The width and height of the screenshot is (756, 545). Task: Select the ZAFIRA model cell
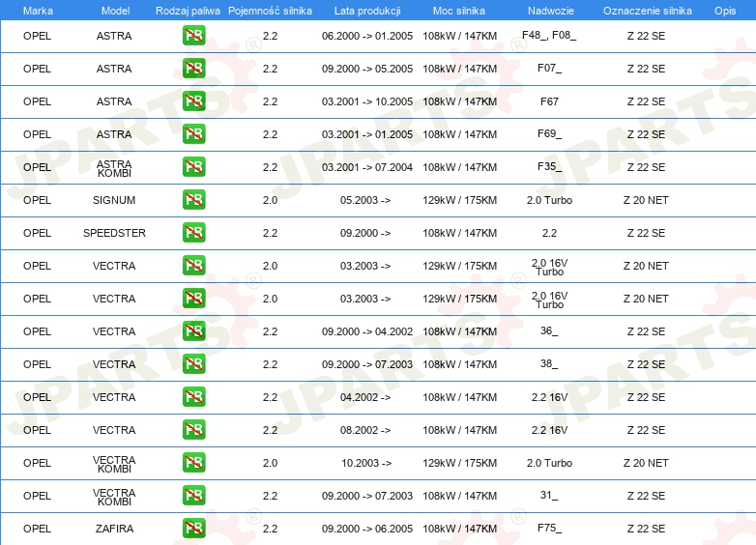114,529
